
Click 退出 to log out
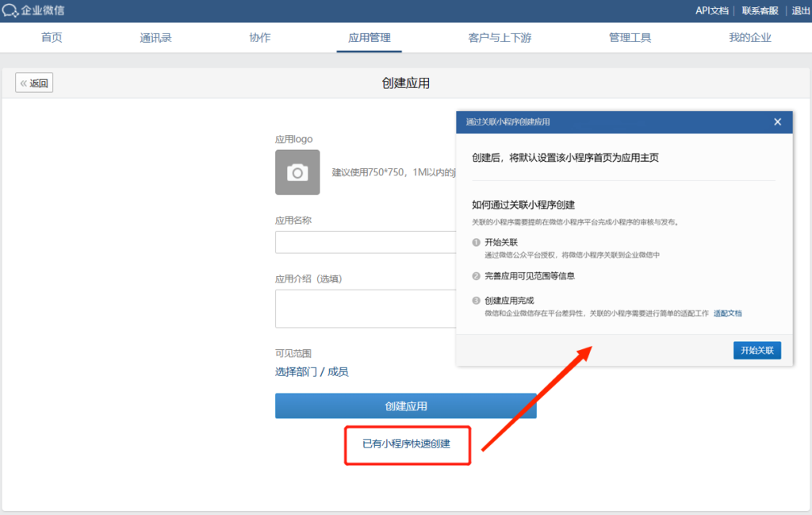pos(801,10)
